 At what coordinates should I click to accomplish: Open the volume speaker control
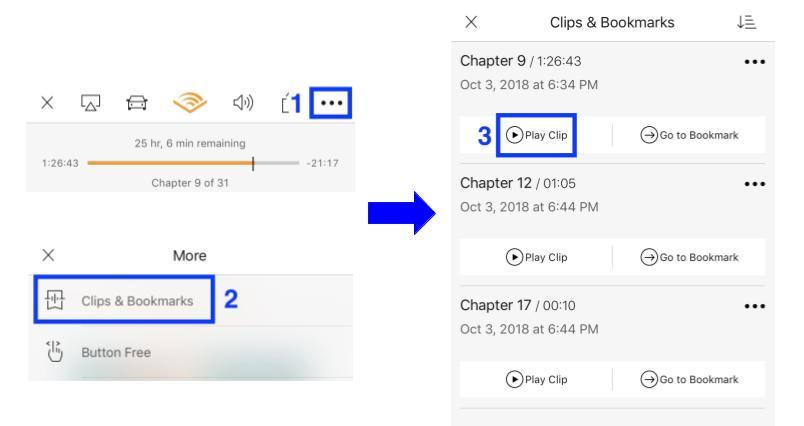(x=243, y=103)
